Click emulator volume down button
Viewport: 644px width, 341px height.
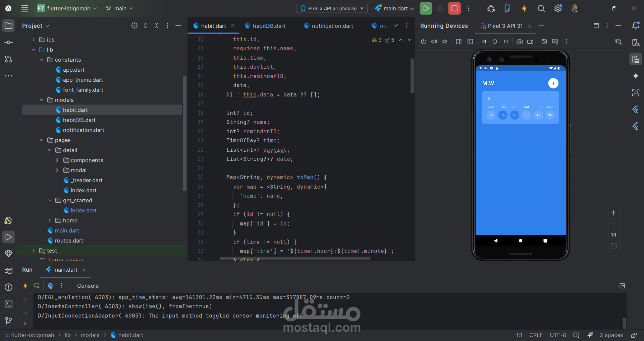445,42
